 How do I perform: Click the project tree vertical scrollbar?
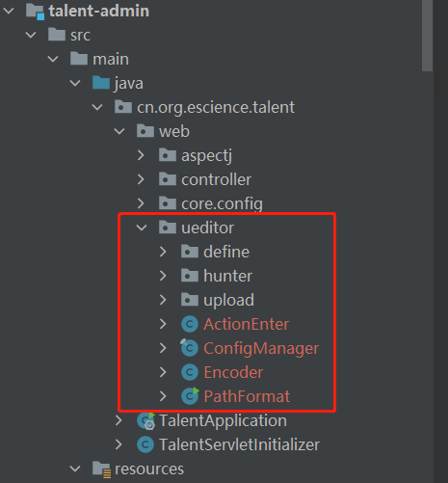tap(427, 36)
